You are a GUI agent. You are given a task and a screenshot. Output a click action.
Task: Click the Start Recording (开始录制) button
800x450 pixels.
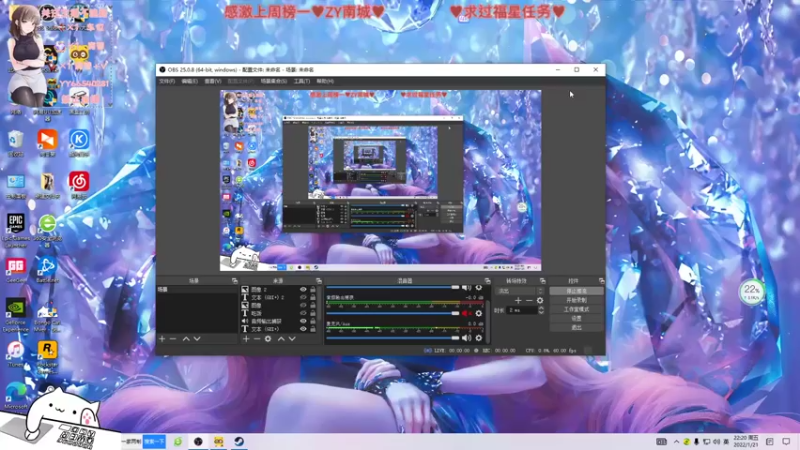(x=577, y=300)
